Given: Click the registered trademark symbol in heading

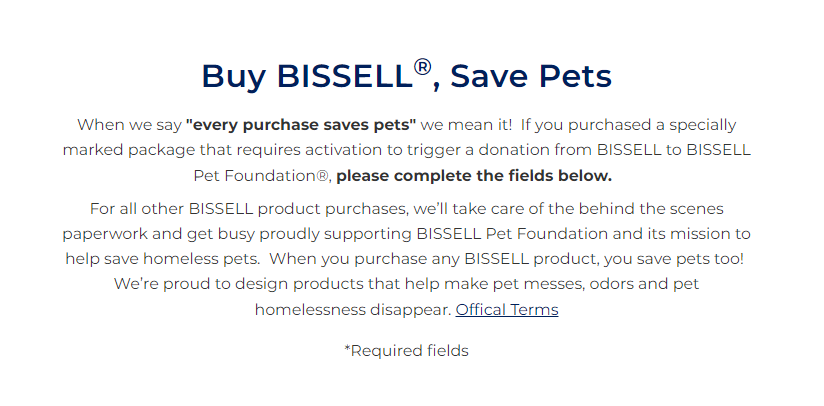Looking at the screenshot, I should 422,68.
